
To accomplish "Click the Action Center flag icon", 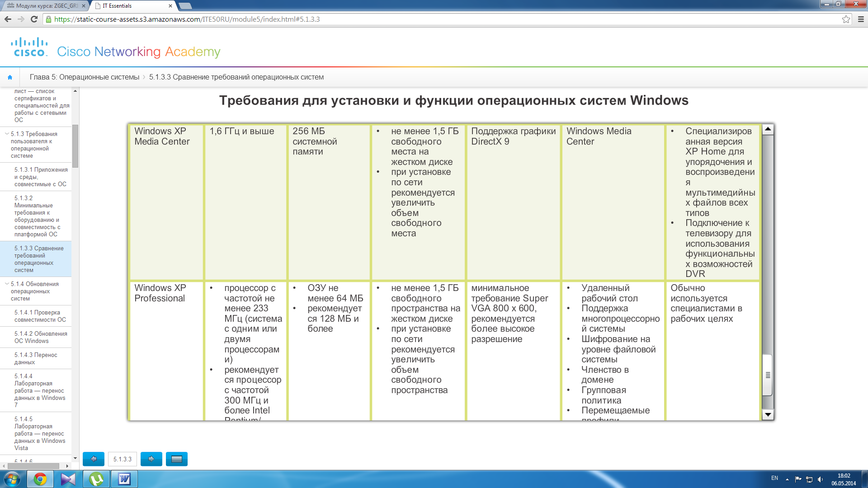I will [798, 479].
